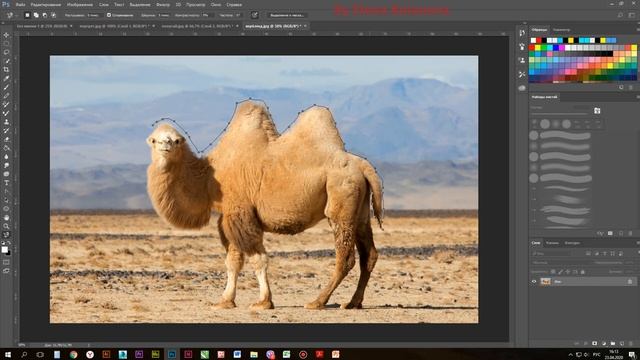
Task: Open Windows Start menu
Action: 7,354
